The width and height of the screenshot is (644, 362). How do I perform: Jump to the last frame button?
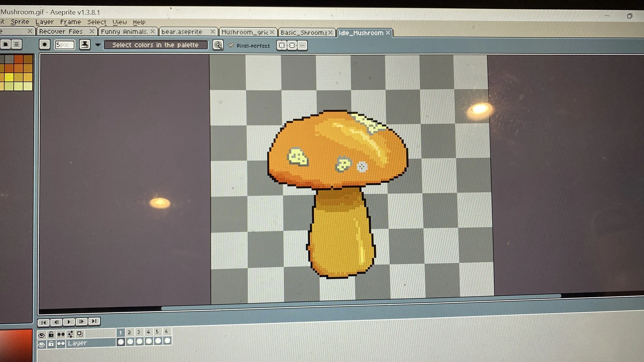(94, 321)
